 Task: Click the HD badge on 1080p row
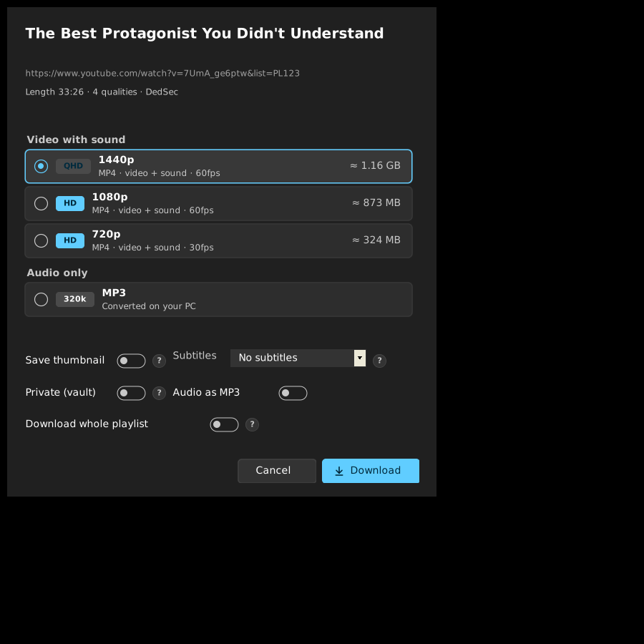[x=70, y=203]
